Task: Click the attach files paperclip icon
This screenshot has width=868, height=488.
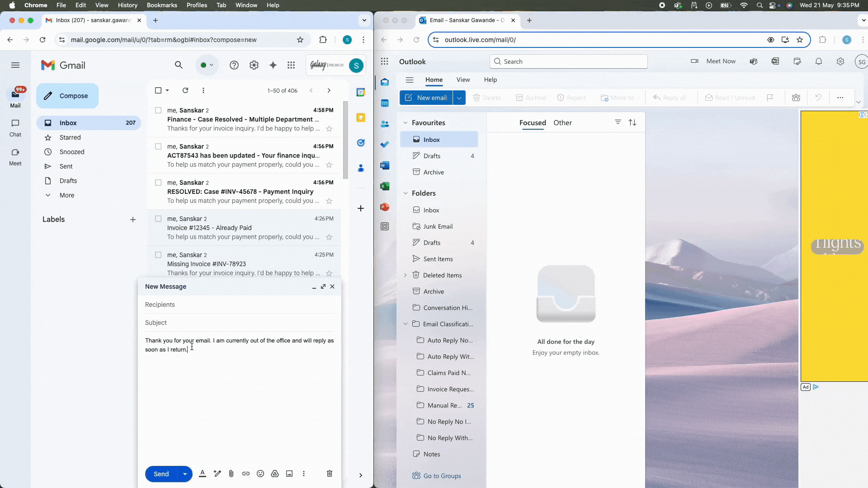Action: pos(231,474)
